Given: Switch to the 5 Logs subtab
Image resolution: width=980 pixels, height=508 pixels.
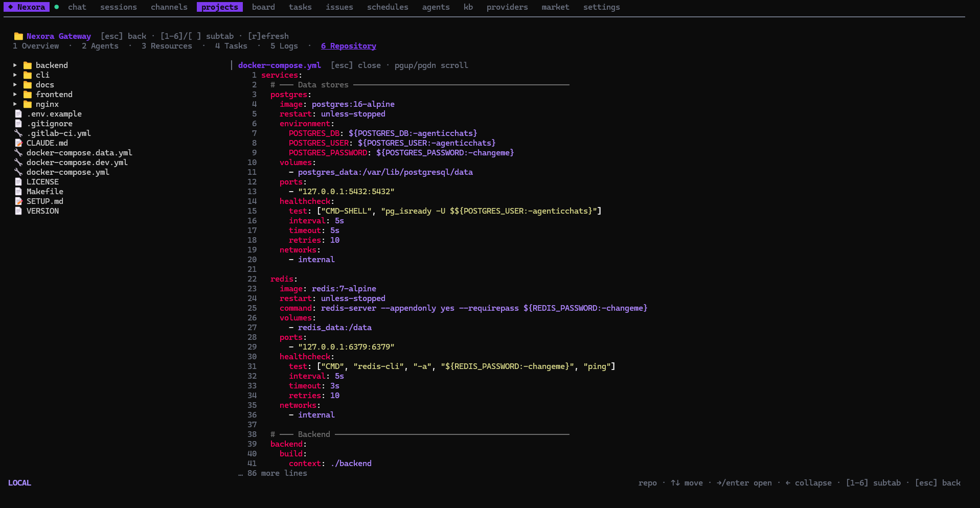Looking at the screenshot, I should (284, 46).
